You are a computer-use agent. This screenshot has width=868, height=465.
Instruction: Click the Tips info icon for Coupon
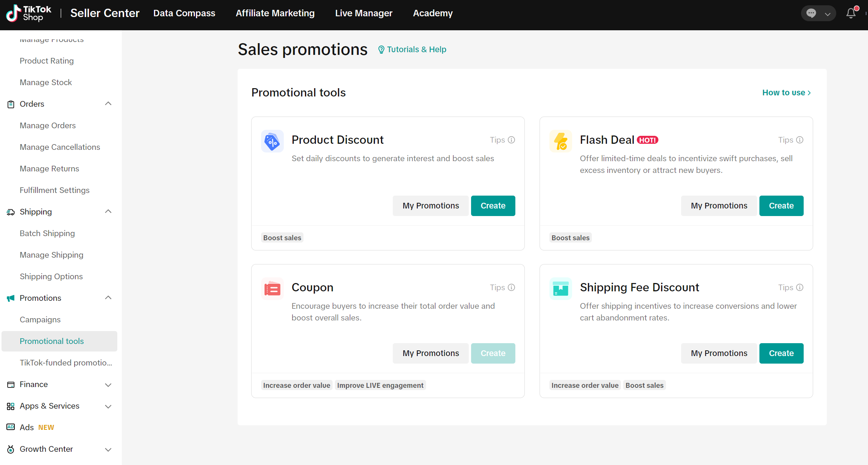point(511,288)
